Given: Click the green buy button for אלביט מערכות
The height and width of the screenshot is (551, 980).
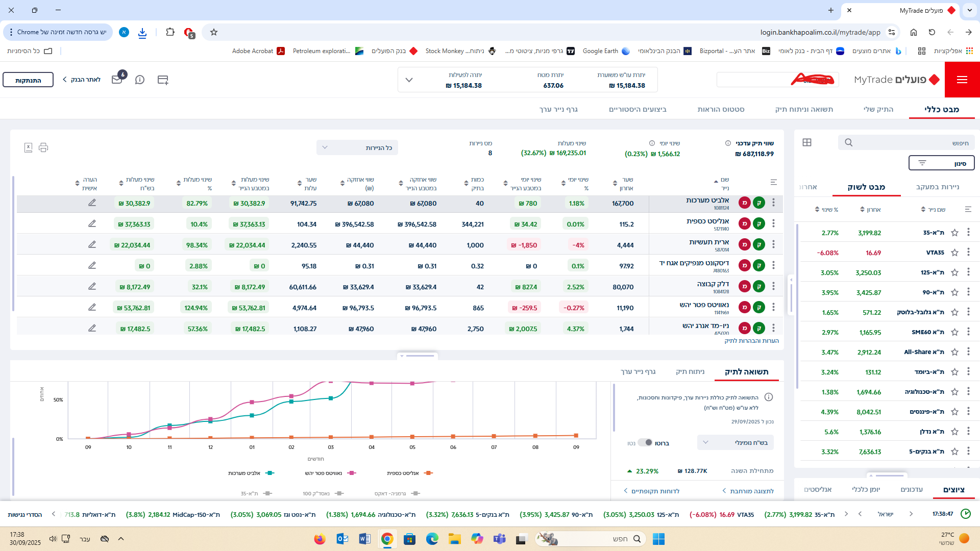Looking at the screenshot, I should click(x=759, y=203).
